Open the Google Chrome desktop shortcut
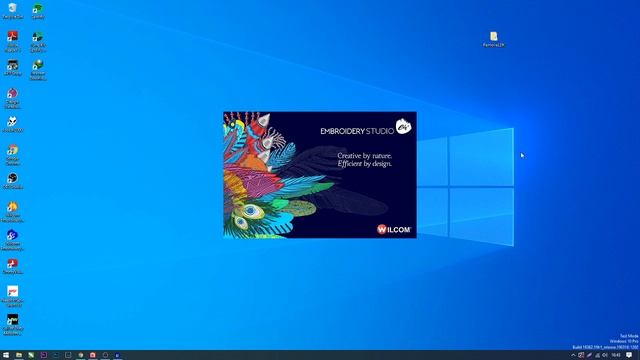This screenshot has width=640, height=360. (13, 155)
